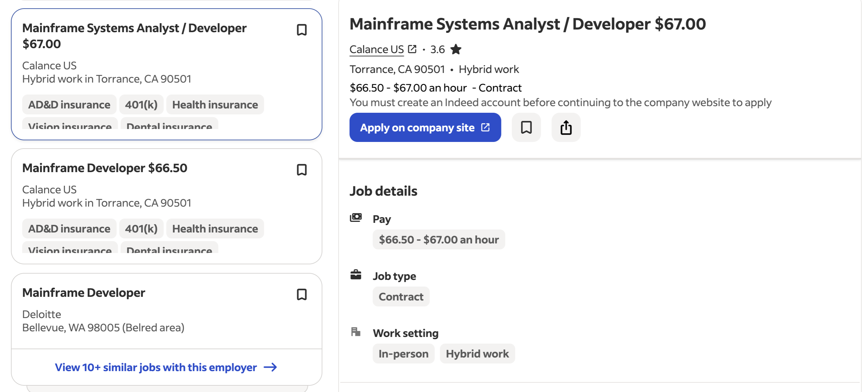
Task: Click the Job details heading
Action: tap(383, 191)
